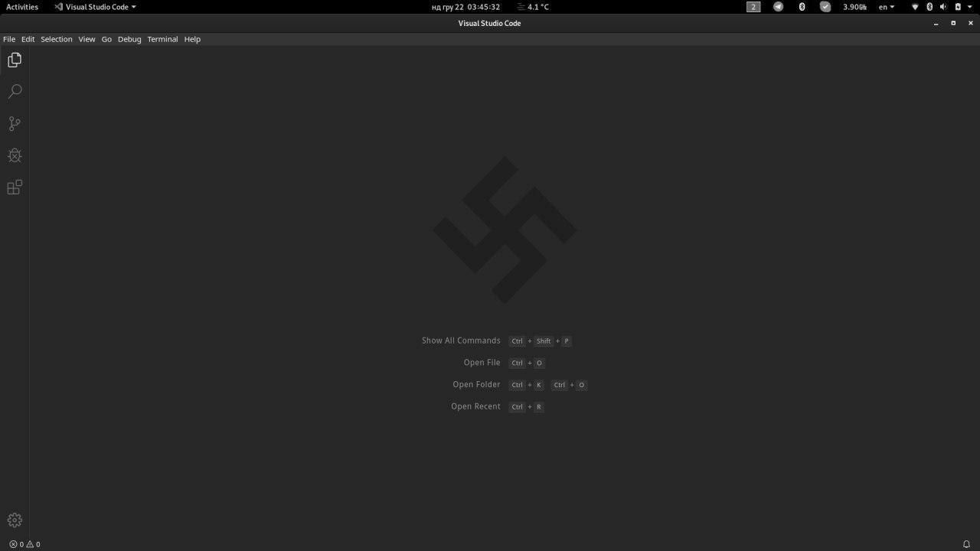Click the 3.90GHz CPU frequency indicator

[x=854, y=7]
